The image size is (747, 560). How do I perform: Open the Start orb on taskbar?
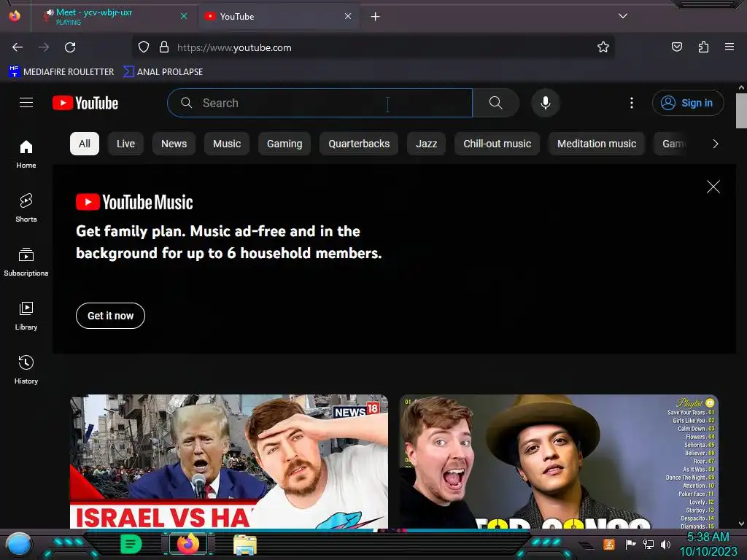click(x=19, y=544)
